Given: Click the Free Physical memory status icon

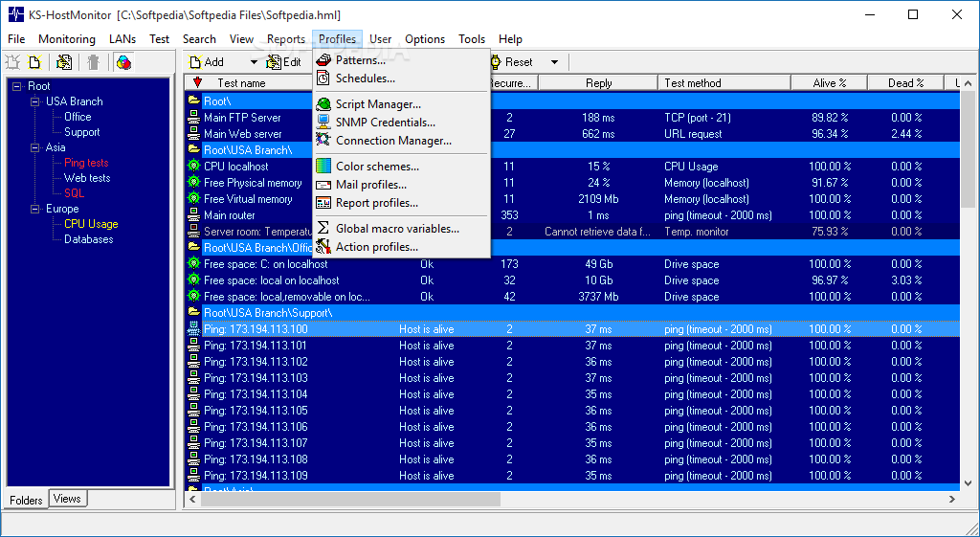Looking at the screenshot, I should pos(193,183).
